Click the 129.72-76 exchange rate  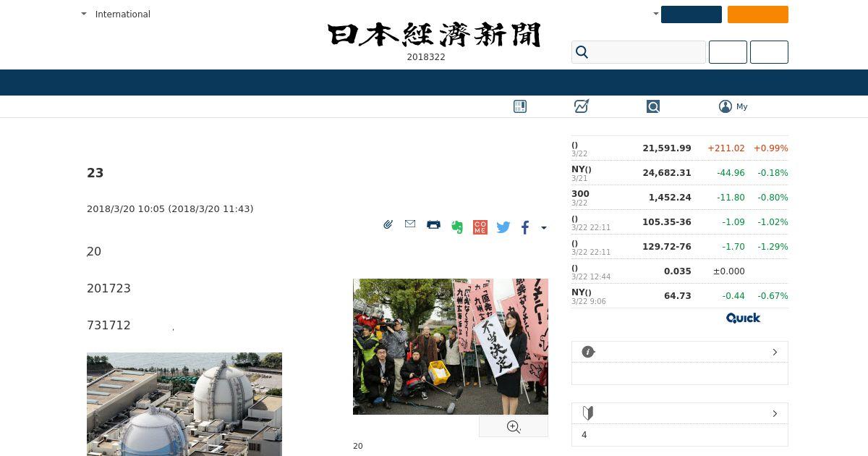pyautogui.click(x=666, y=246)
